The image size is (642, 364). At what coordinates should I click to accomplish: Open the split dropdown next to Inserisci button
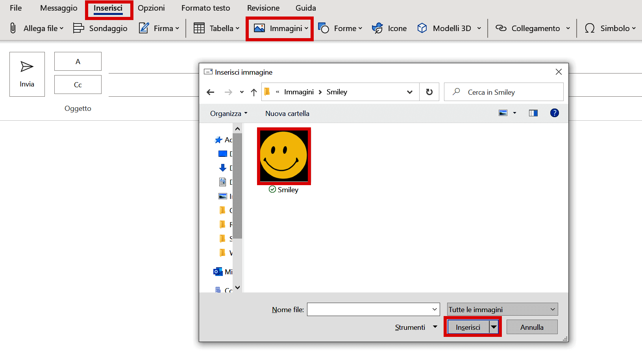[x=494, y=327]
